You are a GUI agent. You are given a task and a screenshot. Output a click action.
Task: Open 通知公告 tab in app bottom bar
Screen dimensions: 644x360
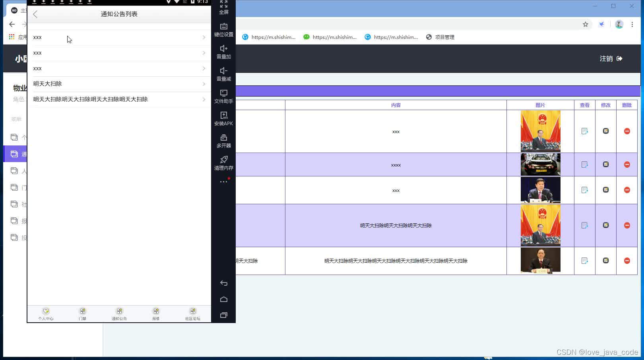119,314
